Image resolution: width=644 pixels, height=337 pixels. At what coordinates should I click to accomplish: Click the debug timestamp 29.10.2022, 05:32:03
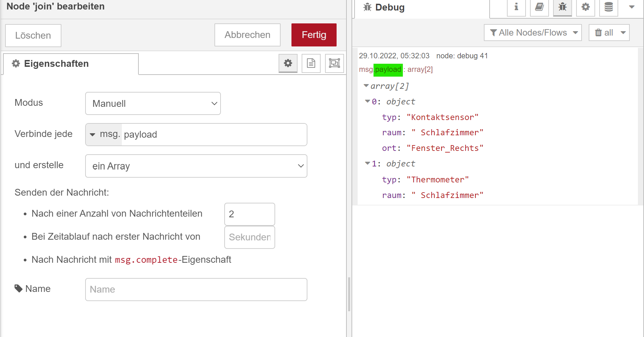394,56
